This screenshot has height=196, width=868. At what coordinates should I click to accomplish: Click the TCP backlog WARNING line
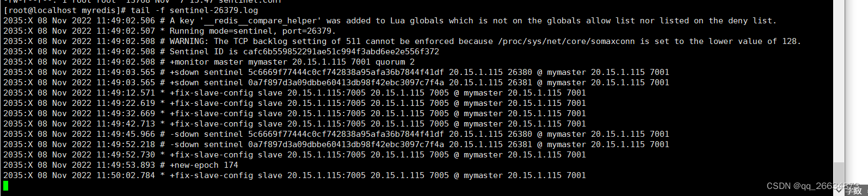click(402, 41)
